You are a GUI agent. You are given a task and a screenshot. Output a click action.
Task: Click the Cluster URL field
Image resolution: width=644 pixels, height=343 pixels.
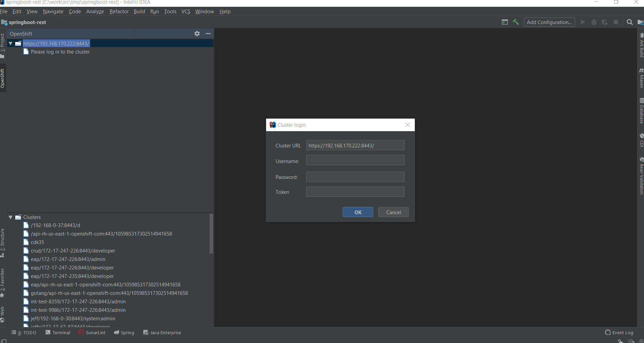click(355, 145)
